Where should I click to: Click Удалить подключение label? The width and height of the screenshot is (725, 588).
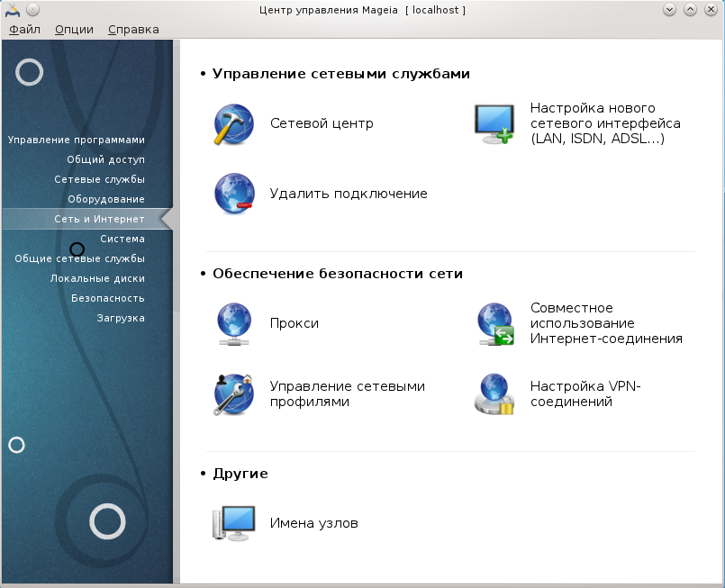(x=349, y=194)
